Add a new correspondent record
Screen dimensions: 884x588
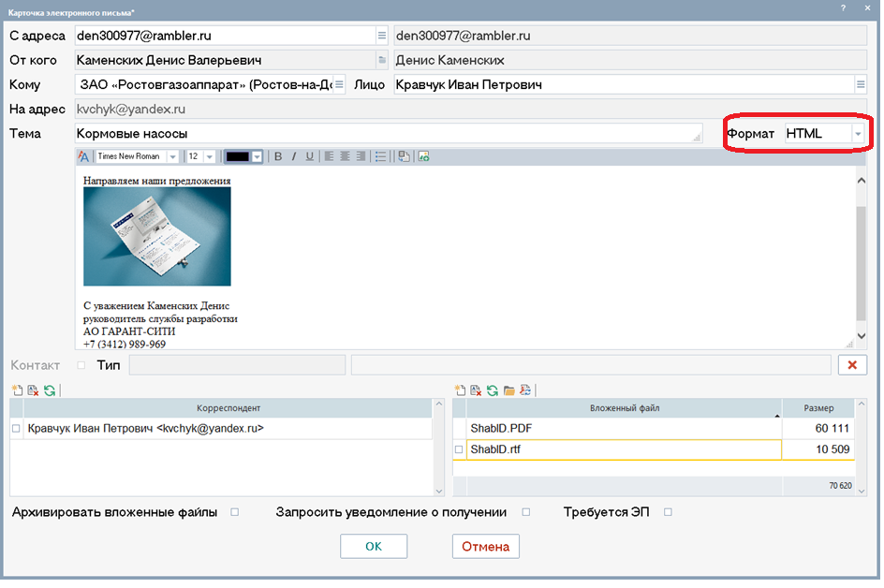[18, 390]
